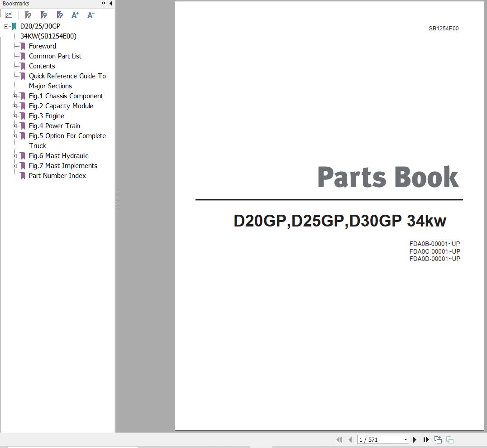Select Fig.1 Chassis Component bookmark text
The width and height of the screenshot is (487, 448).
66,96
